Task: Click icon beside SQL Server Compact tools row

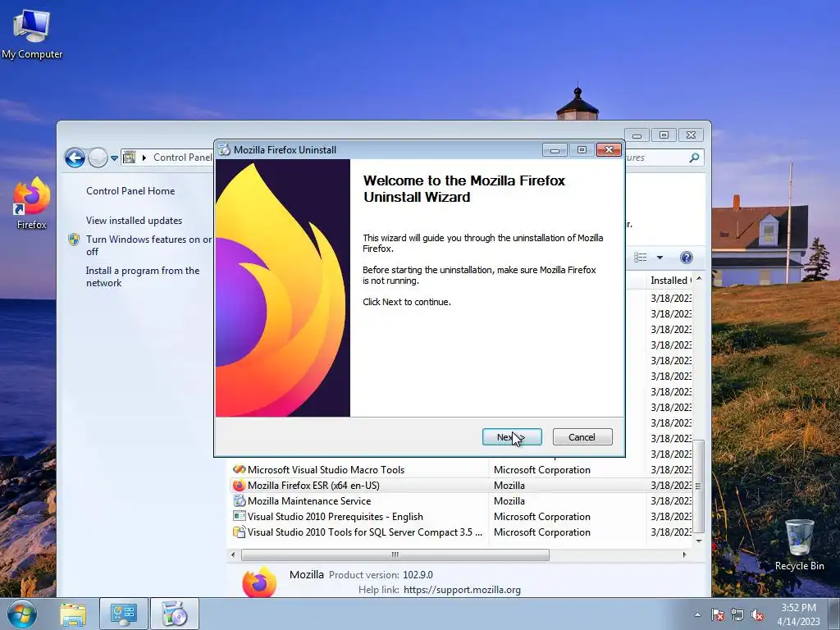Action: click(x=239, y=532)
